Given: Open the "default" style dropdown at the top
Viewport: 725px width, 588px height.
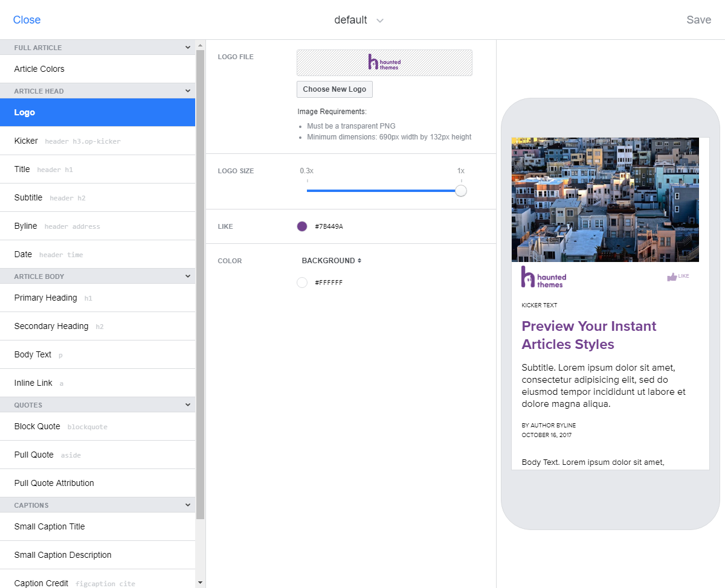Looking at the screenshot, I should pyautogui.click(x=359, y=19).
